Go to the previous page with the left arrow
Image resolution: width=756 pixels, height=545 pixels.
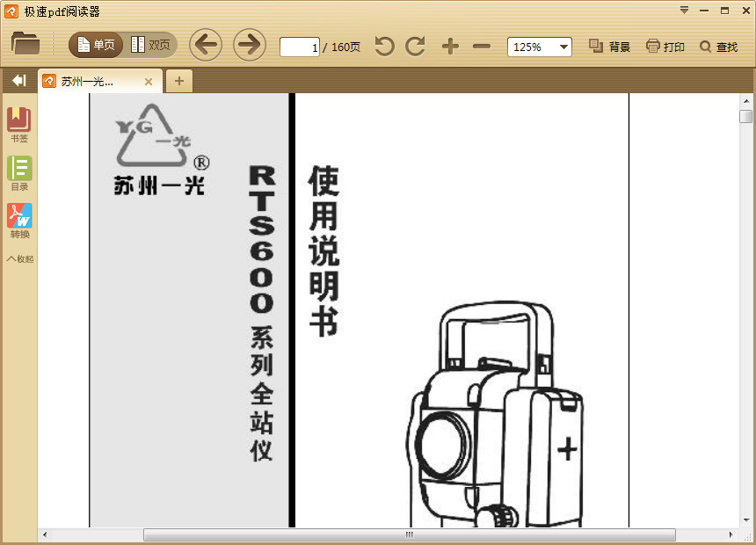click(206, 46)
